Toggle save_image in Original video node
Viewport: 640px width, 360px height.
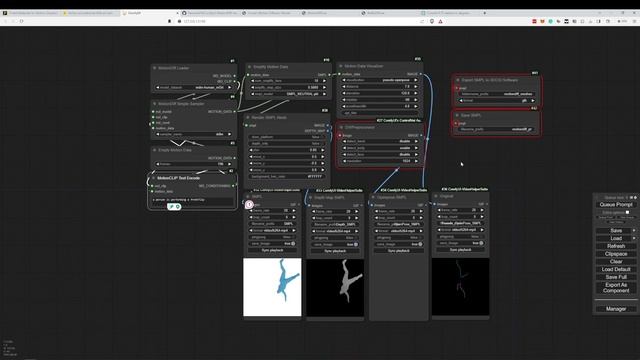click(460, 243)
